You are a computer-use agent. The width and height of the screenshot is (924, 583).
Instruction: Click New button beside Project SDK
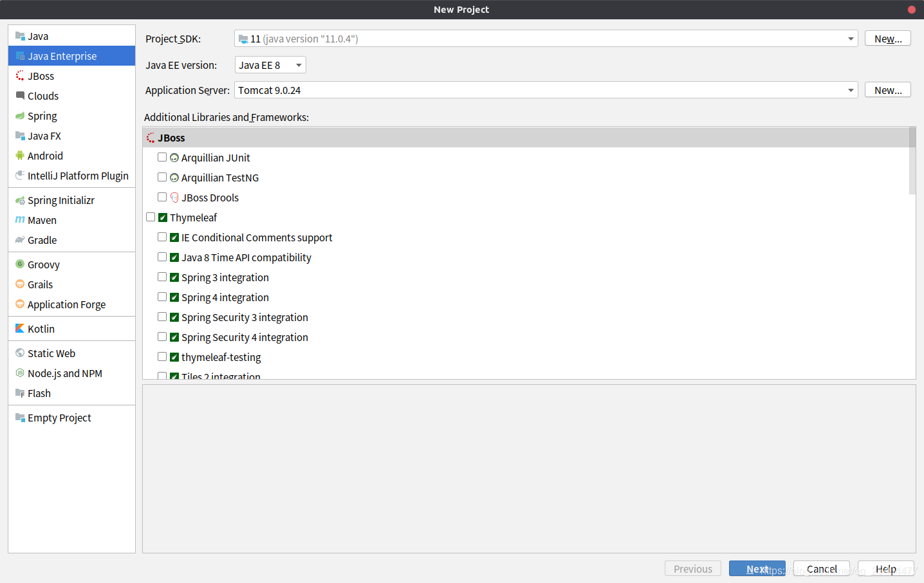[x=888, y=39]
